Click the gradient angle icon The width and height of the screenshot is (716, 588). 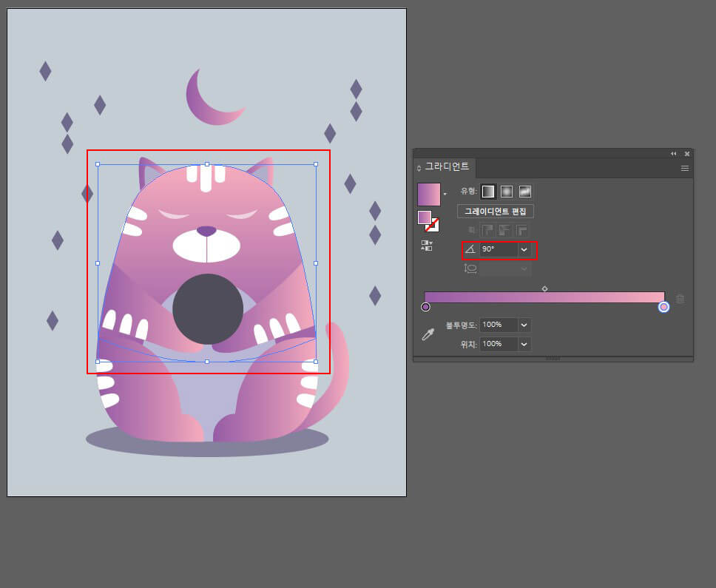(470, 249)
